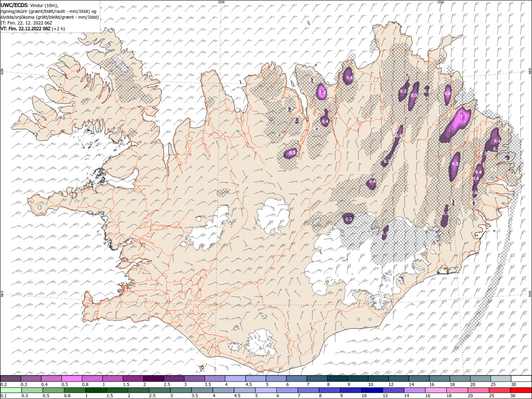Click the 0.2 label of the snow scale

3,384
